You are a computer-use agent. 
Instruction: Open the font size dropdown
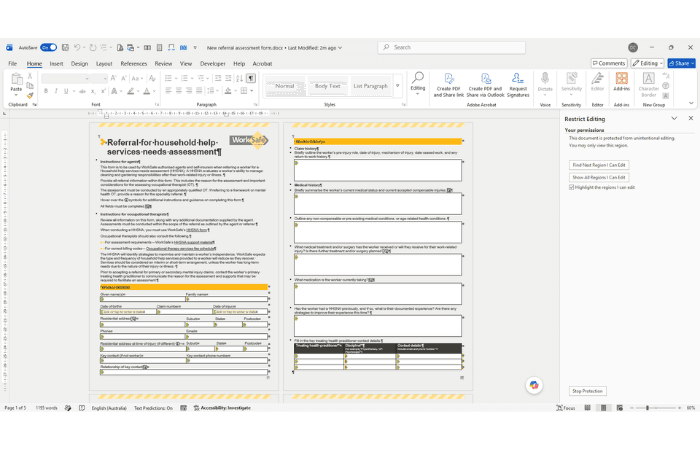105,79
